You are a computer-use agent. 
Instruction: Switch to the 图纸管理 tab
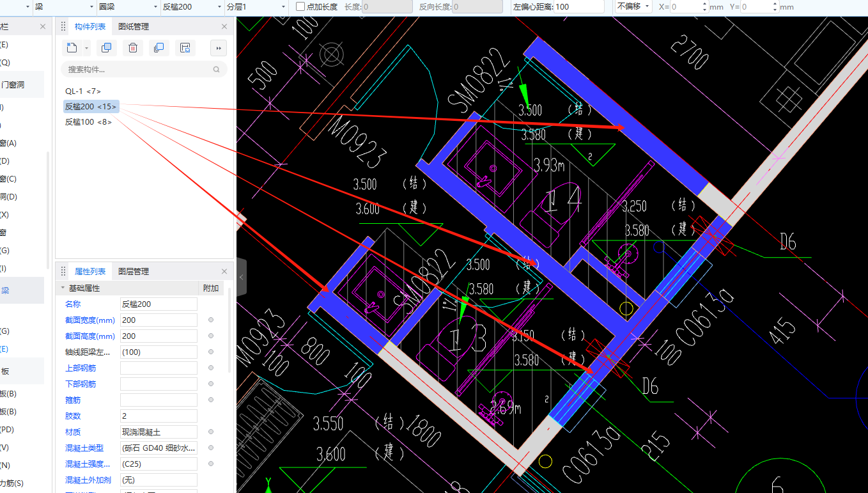[134, 27]
